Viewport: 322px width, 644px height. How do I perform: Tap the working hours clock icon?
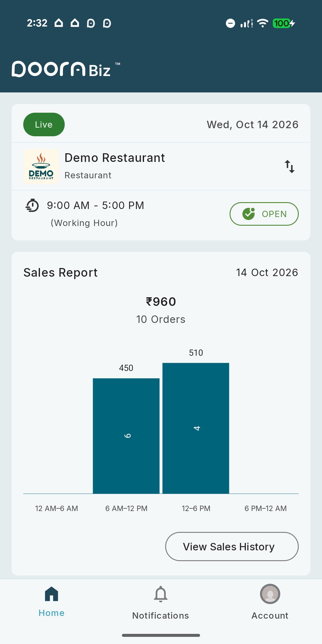32,205
